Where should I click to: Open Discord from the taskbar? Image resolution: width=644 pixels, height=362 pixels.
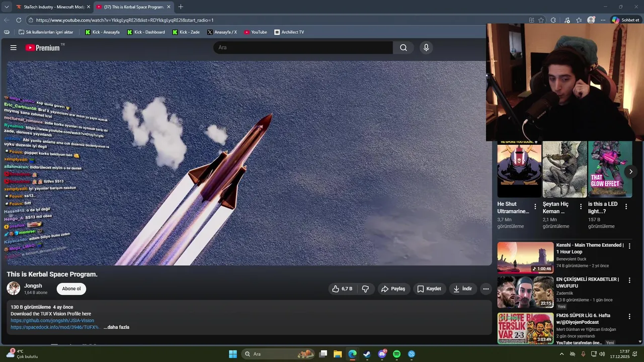pyautogui.click(x=382, y=354)
